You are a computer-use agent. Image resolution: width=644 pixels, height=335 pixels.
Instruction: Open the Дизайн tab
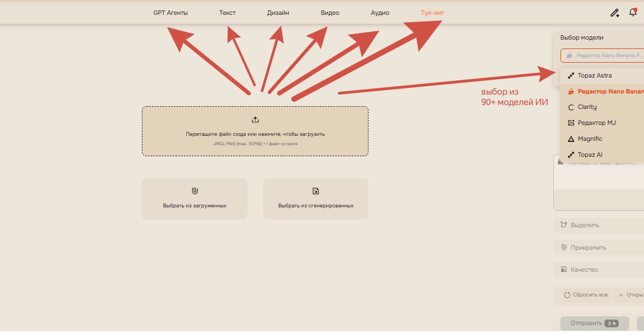click(278, 13)
